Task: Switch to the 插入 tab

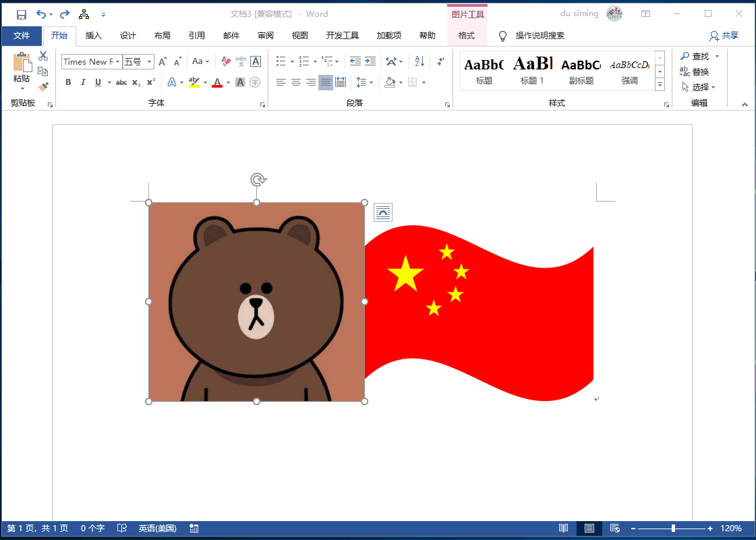Action: coord(94,36)
